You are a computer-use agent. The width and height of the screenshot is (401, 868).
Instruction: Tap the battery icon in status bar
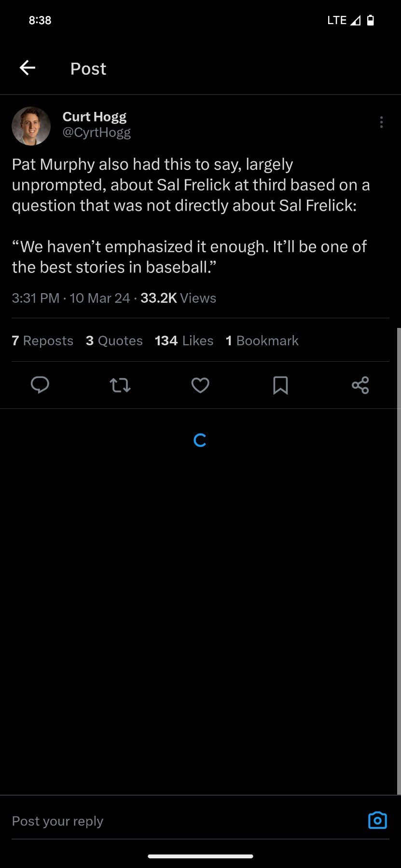371,20
